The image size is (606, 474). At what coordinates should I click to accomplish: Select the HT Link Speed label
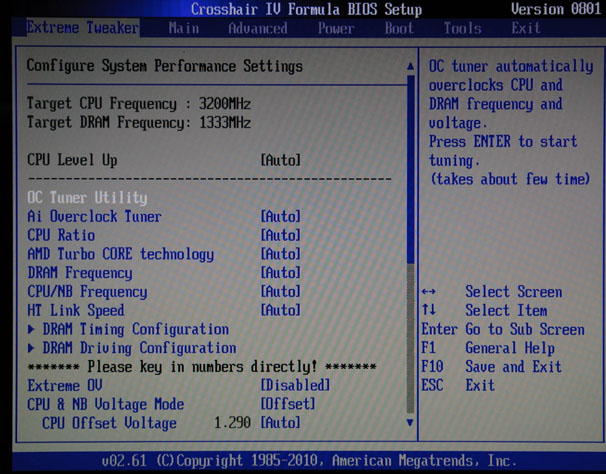coord(76,310)
